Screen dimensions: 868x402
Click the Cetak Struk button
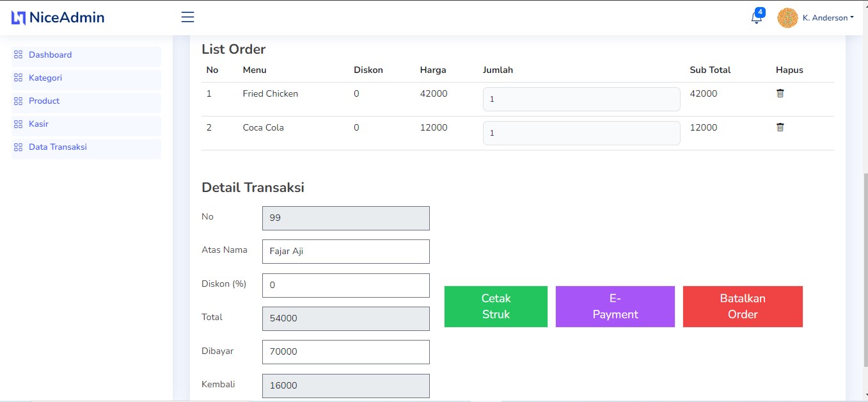pos(495,306)
